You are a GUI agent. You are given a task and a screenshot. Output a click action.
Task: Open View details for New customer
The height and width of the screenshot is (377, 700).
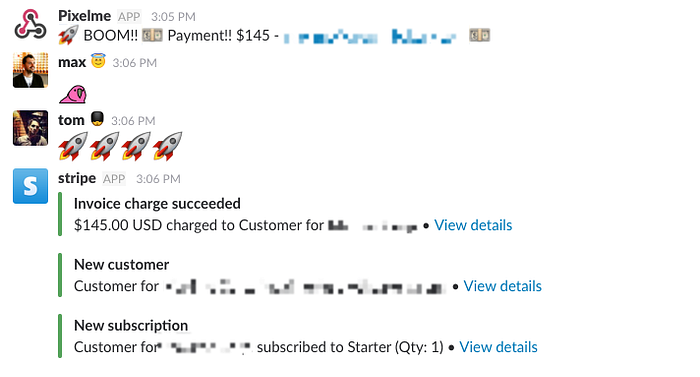tap(503, 286)
